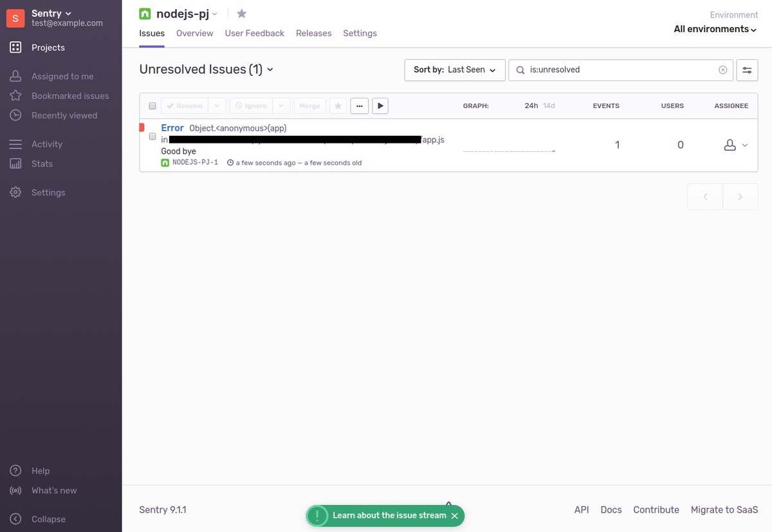This screenshot has width=772, height=532.
Task: Open the Ignore options dropdown arrow
Action: 281,106
